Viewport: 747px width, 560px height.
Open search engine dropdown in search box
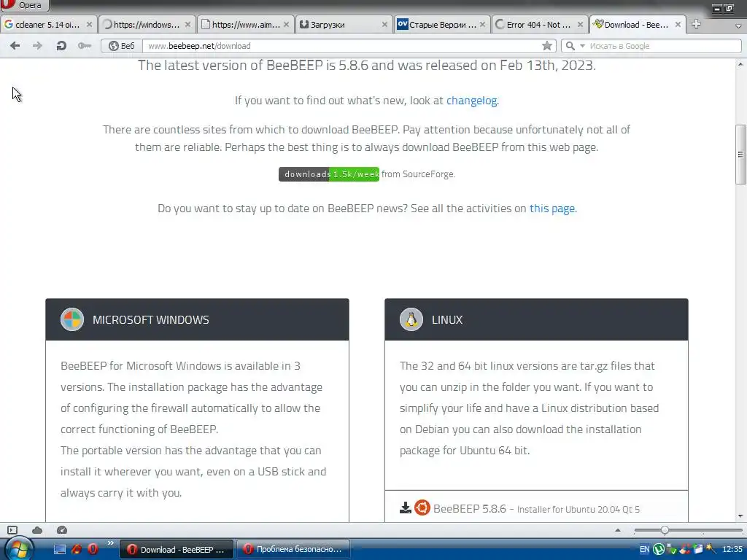(582, 46)
